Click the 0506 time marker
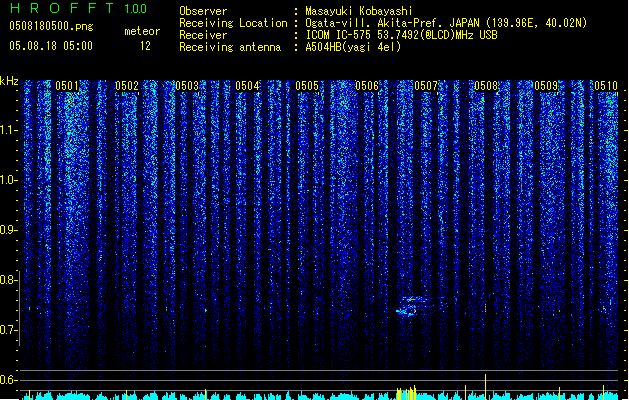 (367, 86)
